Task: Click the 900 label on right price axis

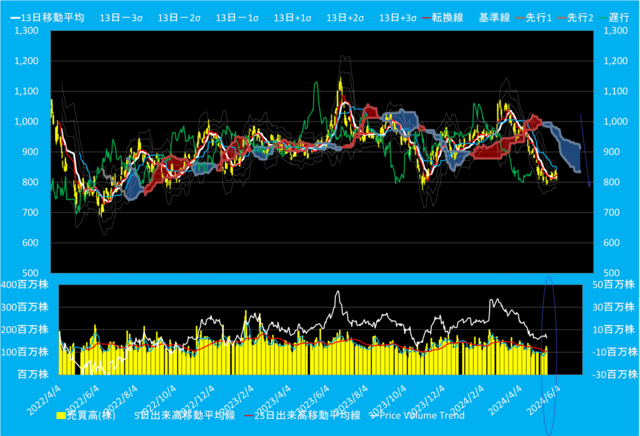Action: coord(612,152)
